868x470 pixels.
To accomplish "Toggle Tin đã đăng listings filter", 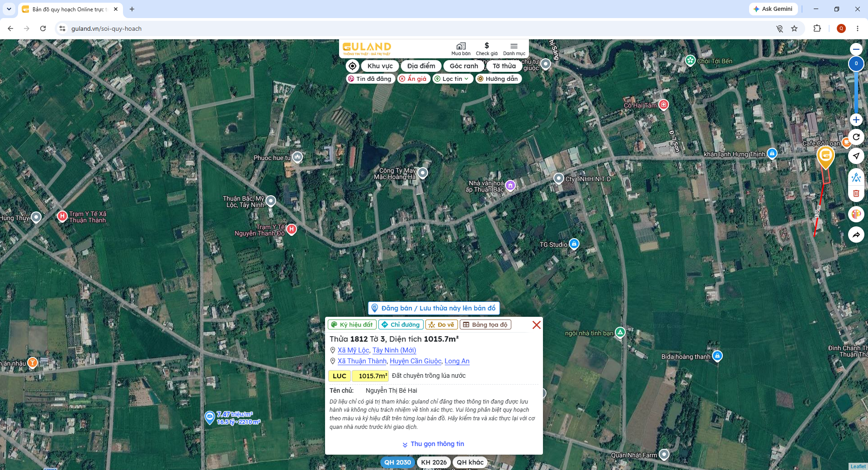I will (x=370, y=79).
